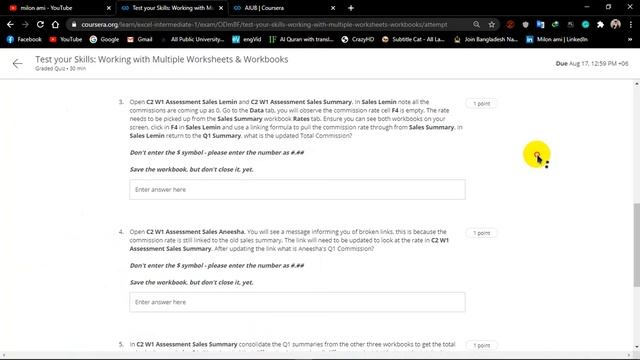Viewport: 640px width, 360px height.
Task: Open the Facebook bookmark
Action: [x=24, y=39]
